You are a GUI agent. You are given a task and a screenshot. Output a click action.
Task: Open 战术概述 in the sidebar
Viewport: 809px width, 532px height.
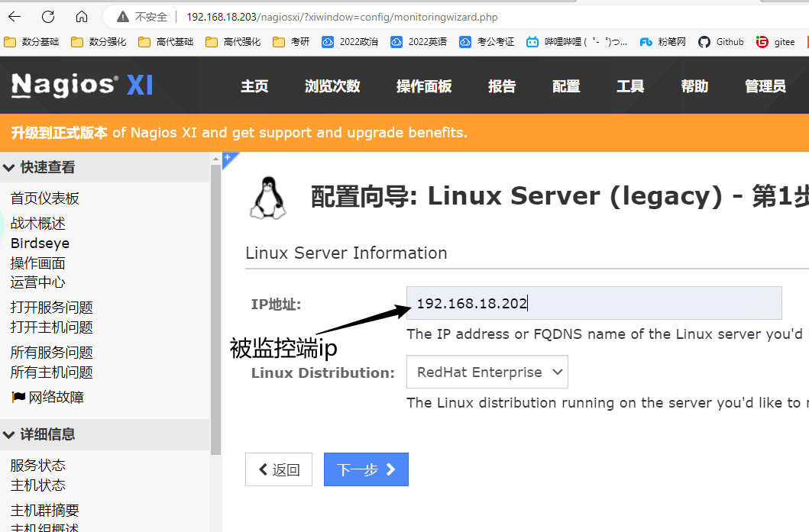[38, 224]
